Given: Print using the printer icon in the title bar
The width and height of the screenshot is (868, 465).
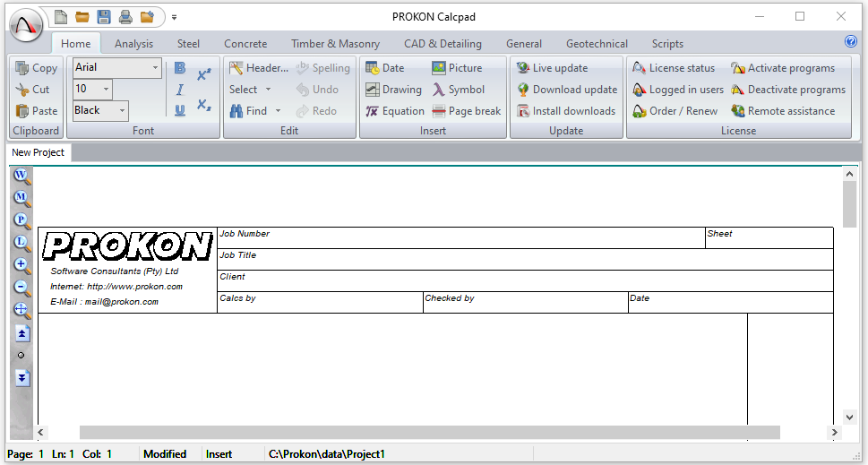Looking at the screenshot, I should click(x=125, y=17).
